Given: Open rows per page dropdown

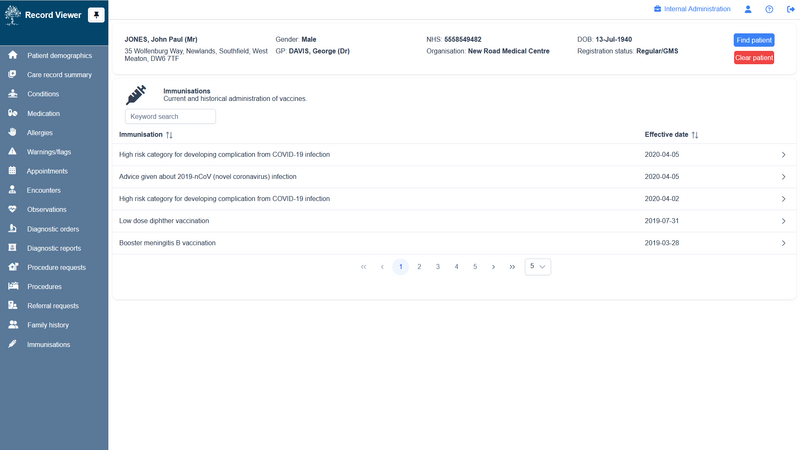Looking at the screenshot, I should coord(538,266).
